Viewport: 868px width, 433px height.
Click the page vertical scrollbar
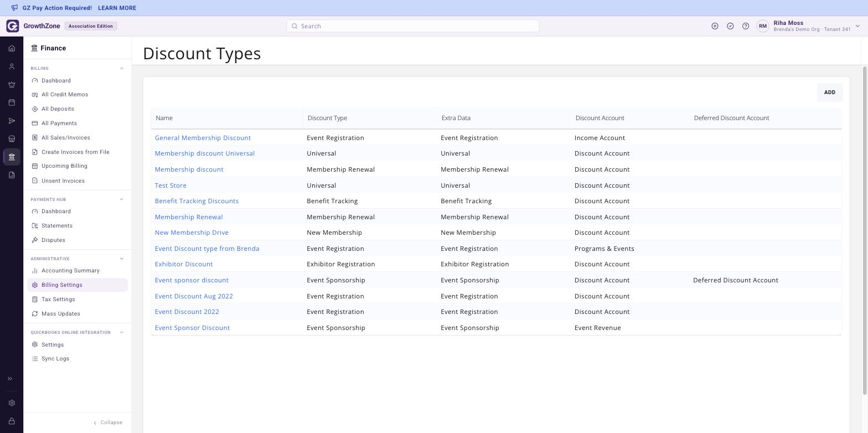865,230
